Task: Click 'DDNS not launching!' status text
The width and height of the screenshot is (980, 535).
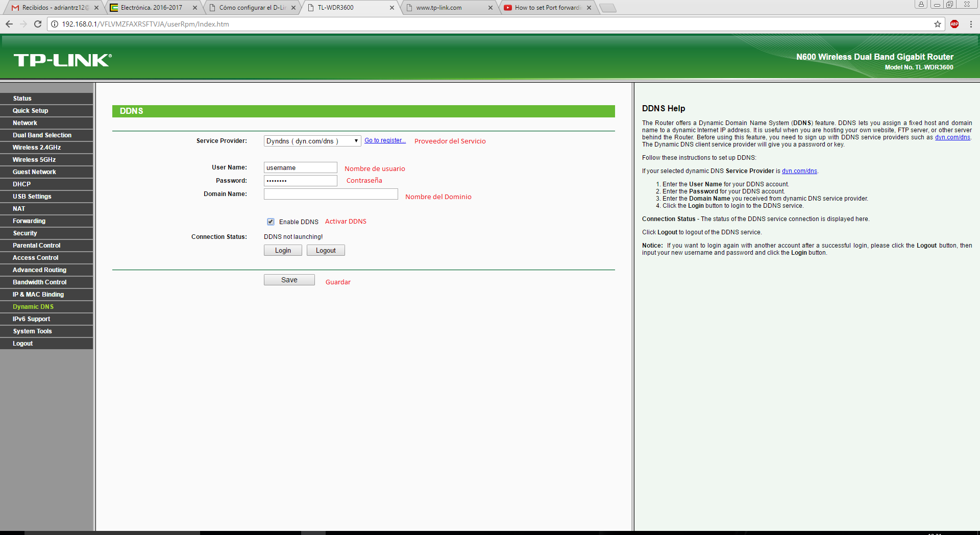Action: (x=293, y=237)
